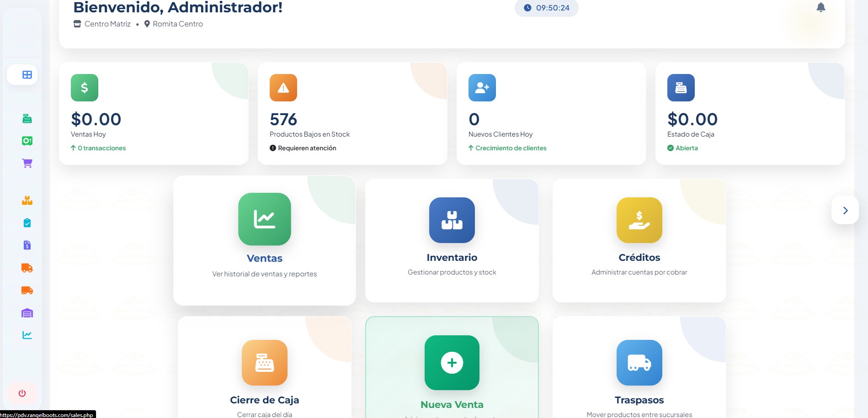The height and width of the screenshot is (418, 868).
Task: Click the Estado de Caja label
Action: (x=691, y=134)
